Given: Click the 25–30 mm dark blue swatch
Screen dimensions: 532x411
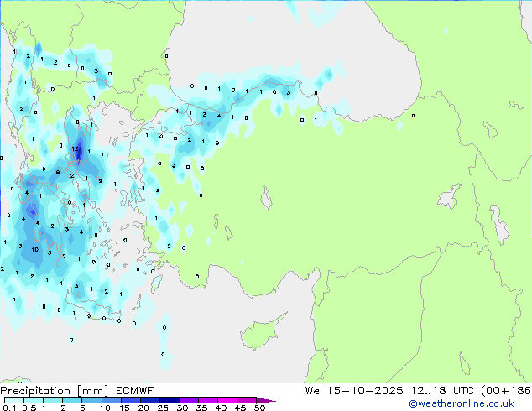Looking at the screenshot, I should [169, 400].
